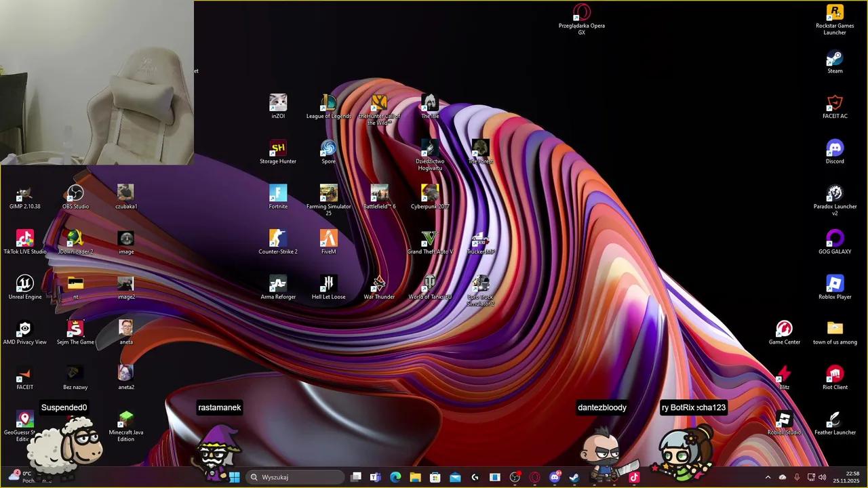868x488 pixels.
Task: Click the microphone tray icon
Action: pyautogui.click(x=797, y=477)
